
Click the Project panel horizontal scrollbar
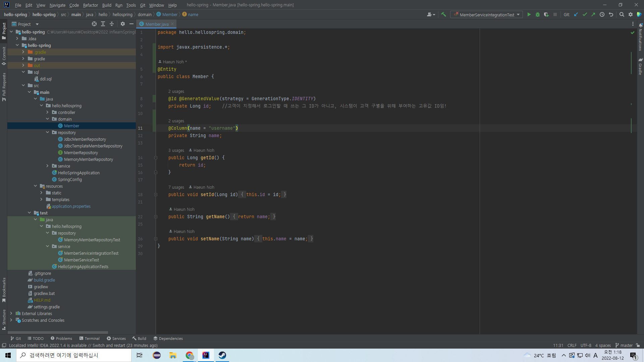click(58, 333)
